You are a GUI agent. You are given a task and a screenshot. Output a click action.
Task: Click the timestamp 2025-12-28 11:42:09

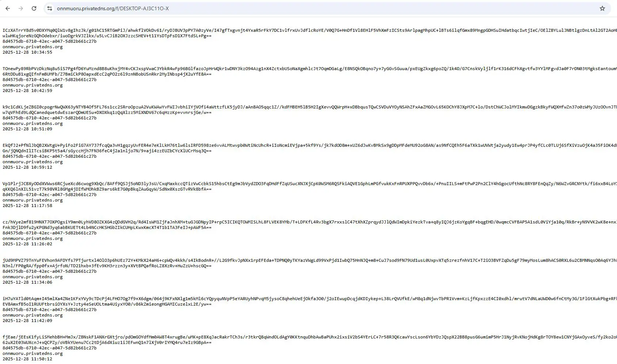click(27, 321)
